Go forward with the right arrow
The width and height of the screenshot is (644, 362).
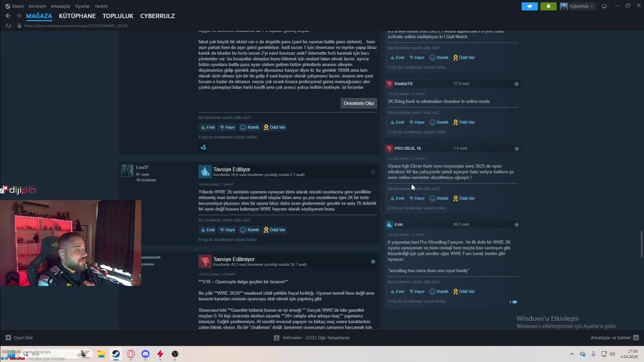coord(19,16)
